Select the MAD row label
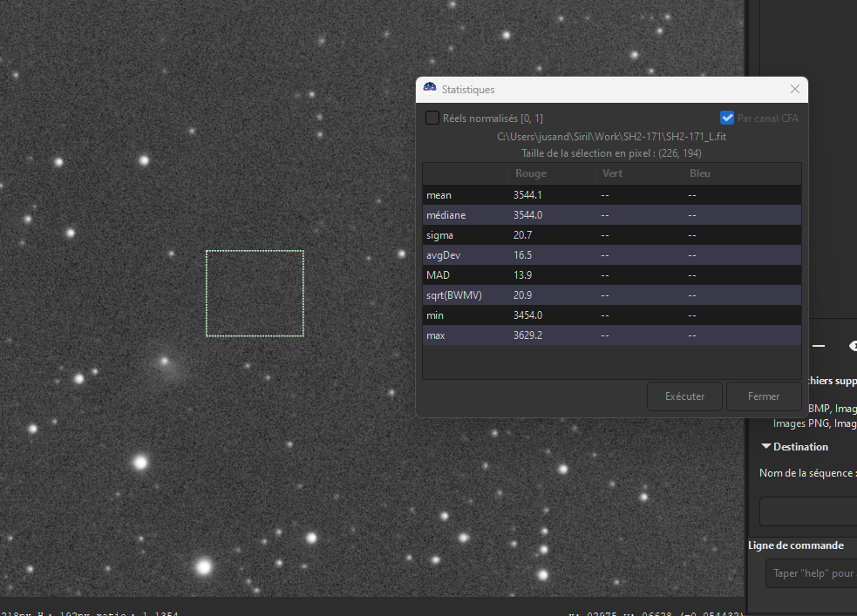This screenshot has height=616, width=857. (x=438, y=275)
